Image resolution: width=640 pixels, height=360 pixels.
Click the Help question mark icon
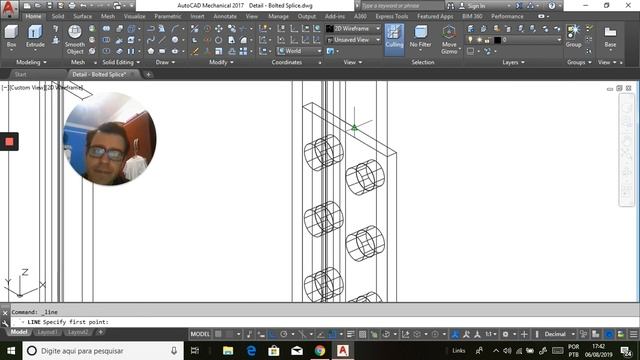coord(552,6)
